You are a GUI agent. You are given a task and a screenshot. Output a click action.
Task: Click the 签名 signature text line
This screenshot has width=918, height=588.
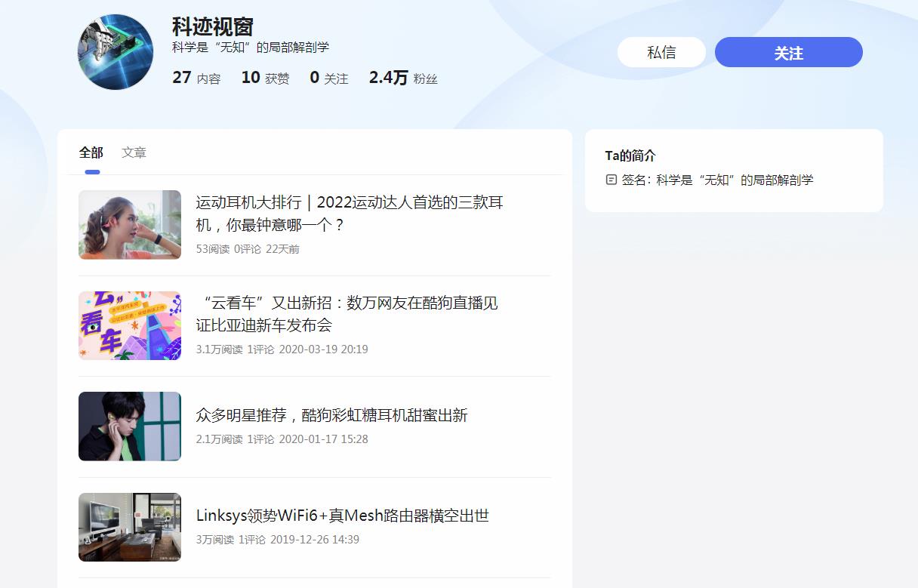(x=717, y=180)
